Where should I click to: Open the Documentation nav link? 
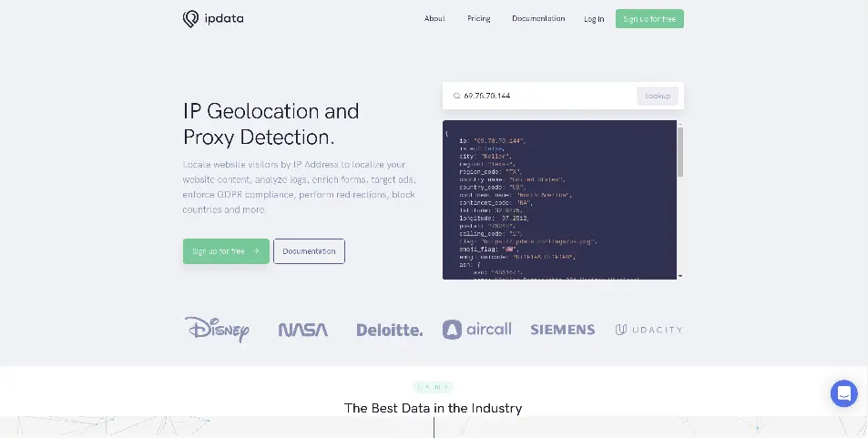pyautogui.click(x=538, y=19)
